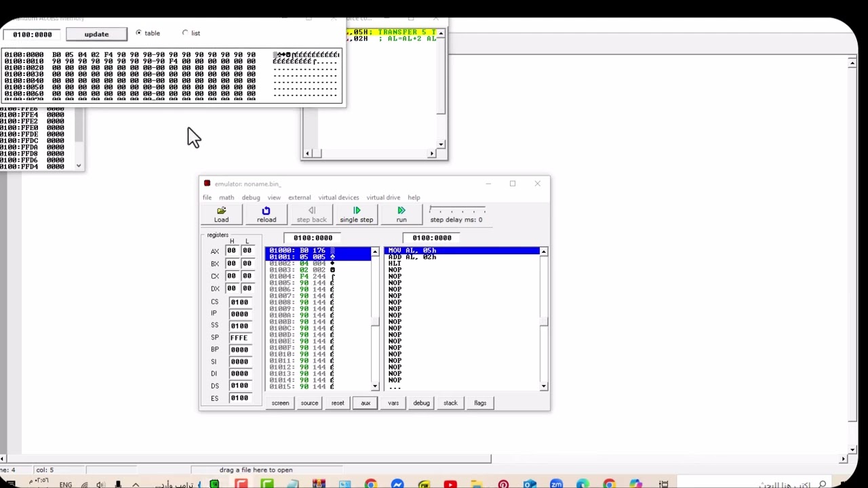The image size is (868, 488).
Task: Execute a single step in emulator
Action: point(357,215)
